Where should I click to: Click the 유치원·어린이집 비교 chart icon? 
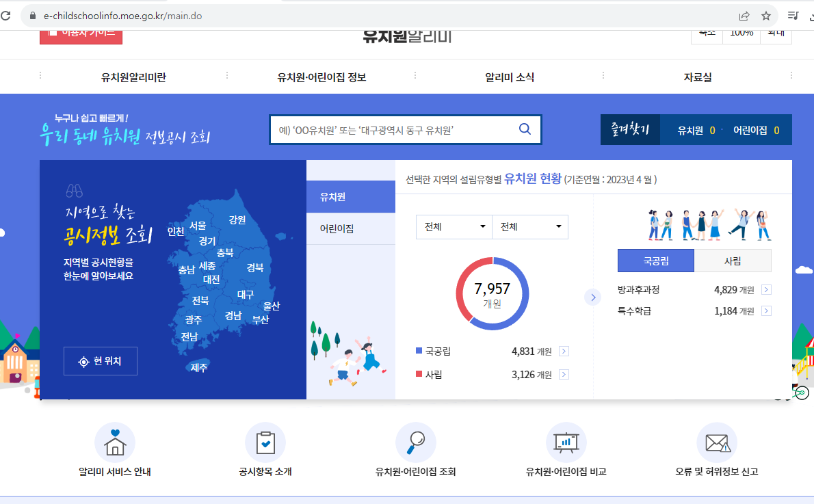pos(566,442)
